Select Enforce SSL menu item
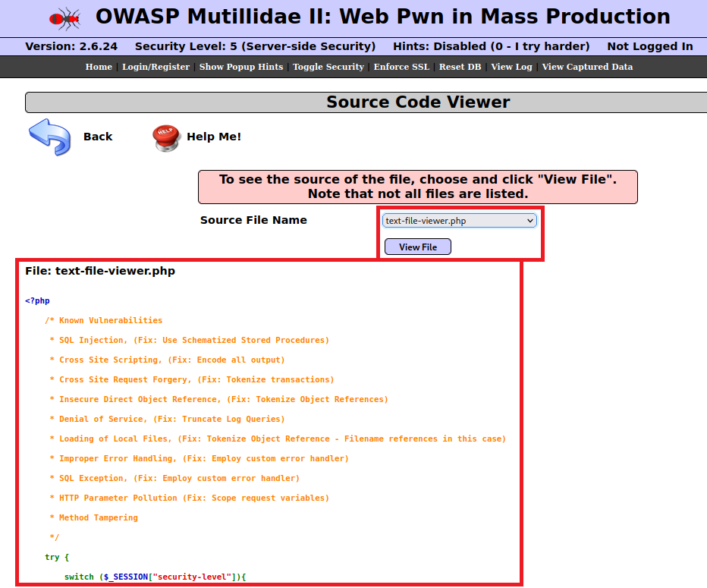The height and width of the screenshot is (588, 707). tap(401, 67)
